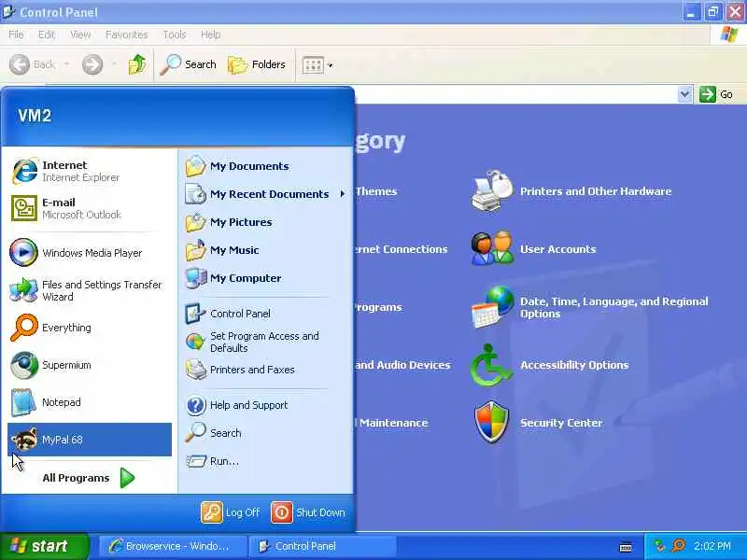
Task: Launch MyPal 68 browser
Action: [90, 440]
